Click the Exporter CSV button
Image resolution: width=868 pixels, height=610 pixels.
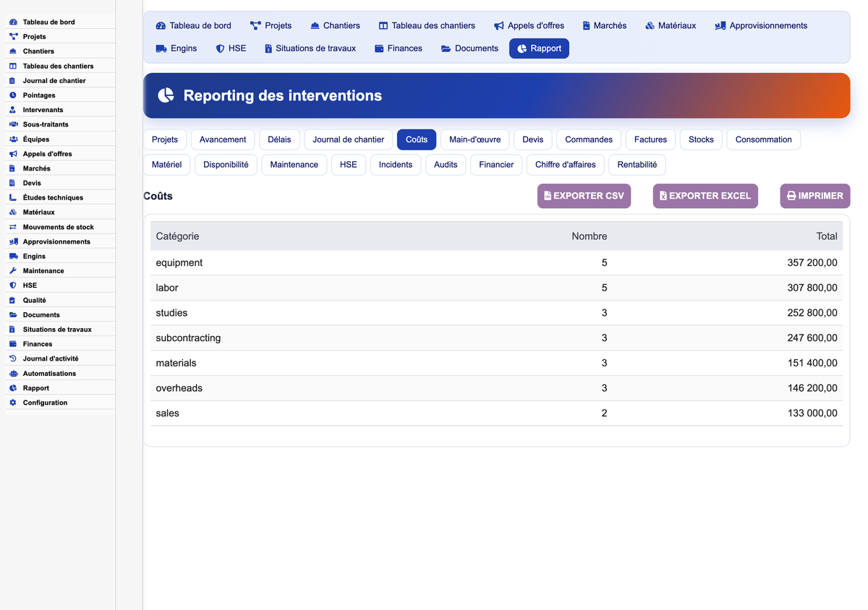(584, 196)
